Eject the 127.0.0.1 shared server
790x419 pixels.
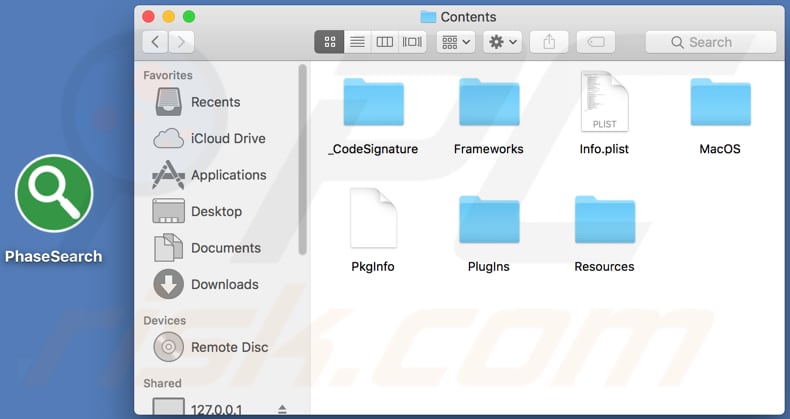(x=282, y=409)
